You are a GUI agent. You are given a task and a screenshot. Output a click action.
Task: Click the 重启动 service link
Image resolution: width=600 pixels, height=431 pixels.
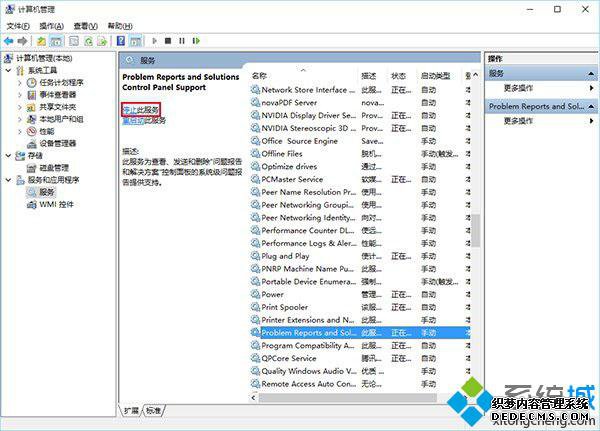[133, 121]
